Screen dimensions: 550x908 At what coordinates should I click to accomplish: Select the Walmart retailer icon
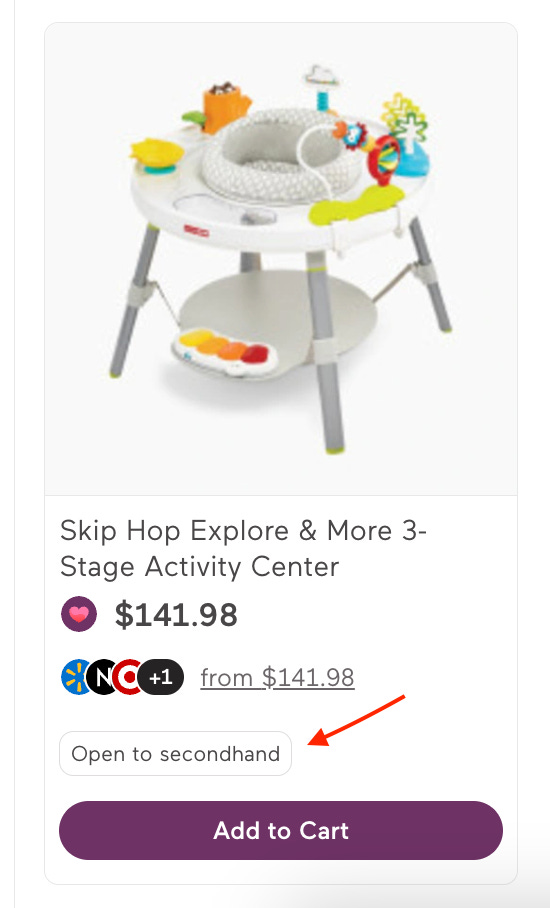coord(74,677)
